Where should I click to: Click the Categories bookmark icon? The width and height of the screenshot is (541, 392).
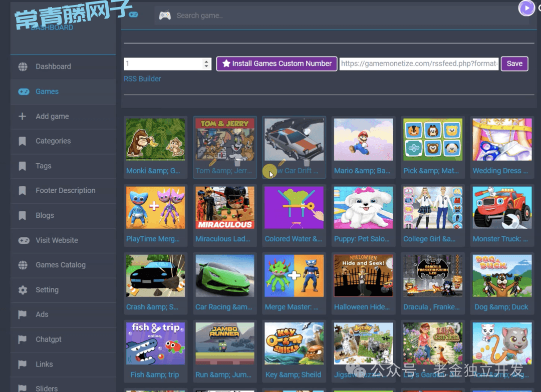pyautogui.click(x=23, y=141)
